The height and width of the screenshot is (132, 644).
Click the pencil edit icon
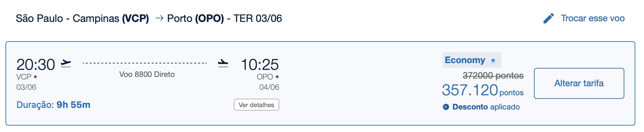pyautogui.click(x=548, y=18)
